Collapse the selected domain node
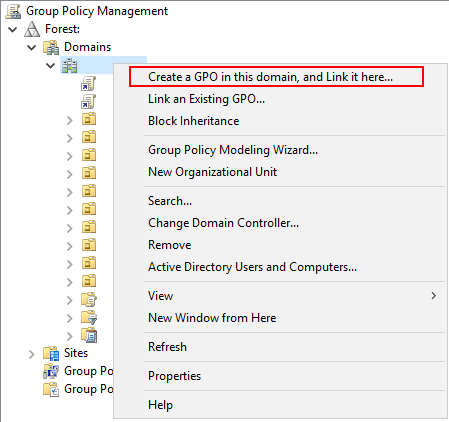 tap(51, 65)
